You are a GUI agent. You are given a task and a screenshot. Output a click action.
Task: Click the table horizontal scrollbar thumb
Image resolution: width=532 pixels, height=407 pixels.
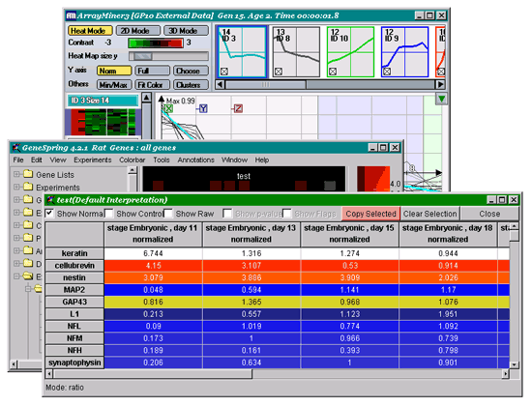[153, 374]
